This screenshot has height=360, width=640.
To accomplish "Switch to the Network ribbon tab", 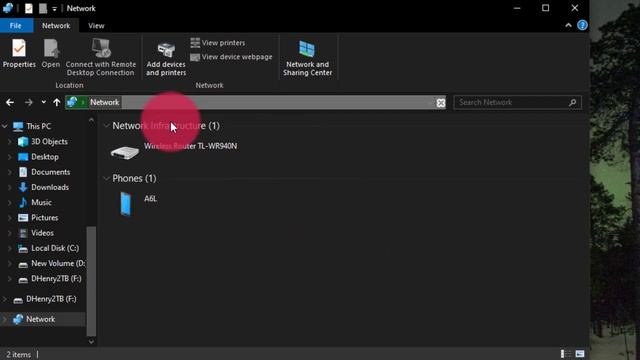I will coord(56,26).
